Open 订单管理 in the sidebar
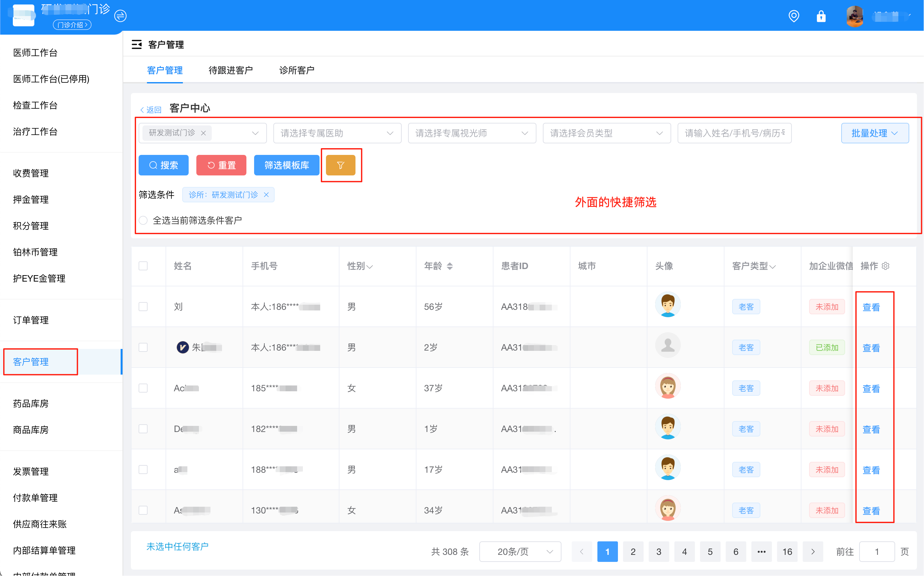The width and height of the screenshot is (924, 576). pyautogui.click(x=30, y=320)
